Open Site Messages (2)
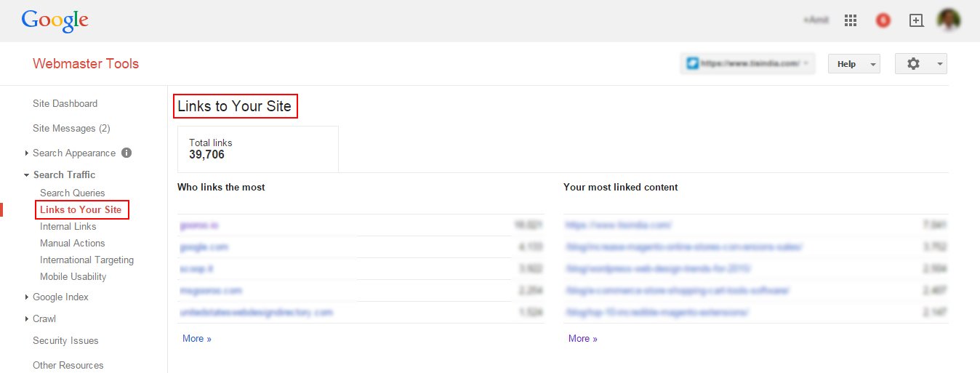 71,128
